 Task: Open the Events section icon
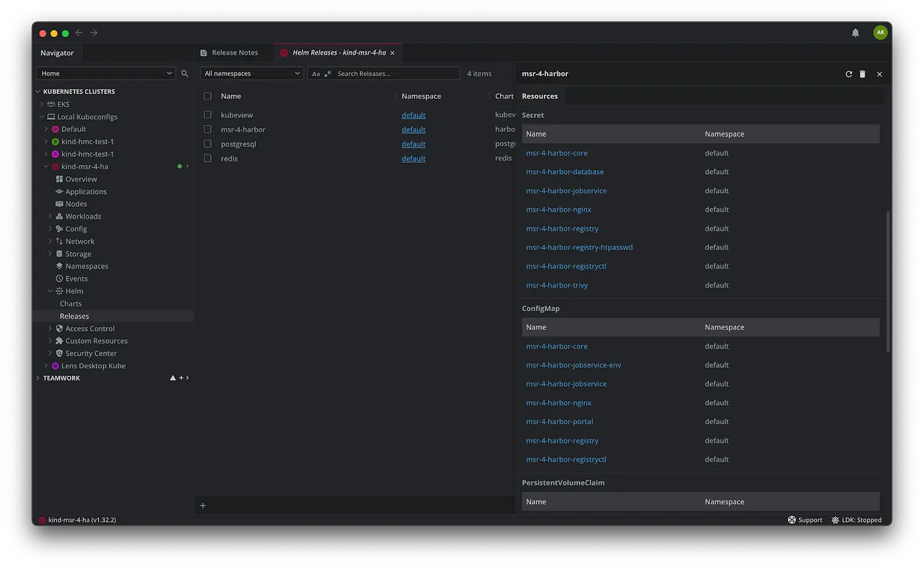(x=59, y=278)
